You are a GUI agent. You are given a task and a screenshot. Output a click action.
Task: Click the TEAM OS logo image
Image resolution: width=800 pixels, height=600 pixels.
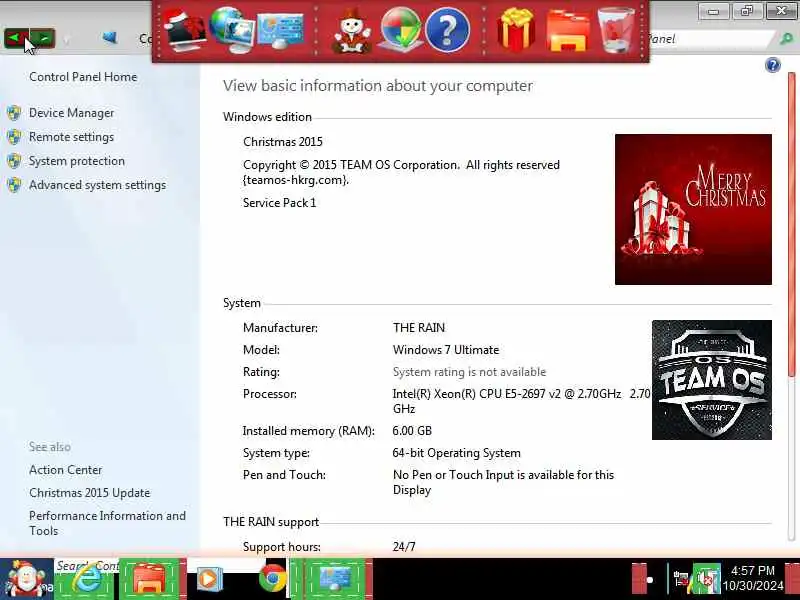click(712, 380)
